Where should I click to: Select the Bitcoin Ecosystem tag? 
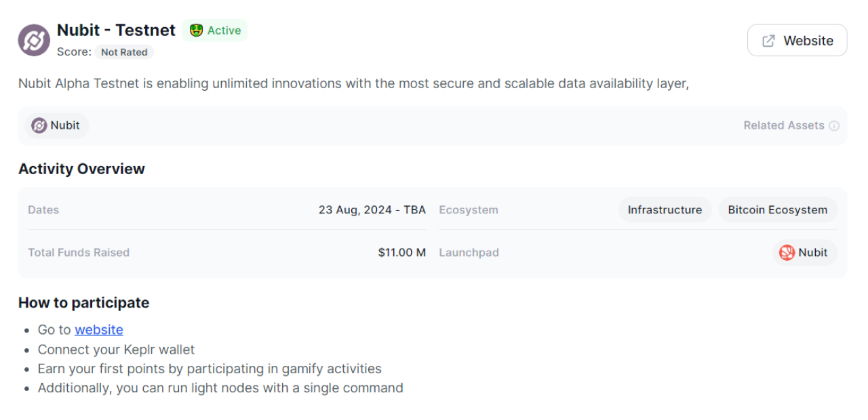(777, 210)
